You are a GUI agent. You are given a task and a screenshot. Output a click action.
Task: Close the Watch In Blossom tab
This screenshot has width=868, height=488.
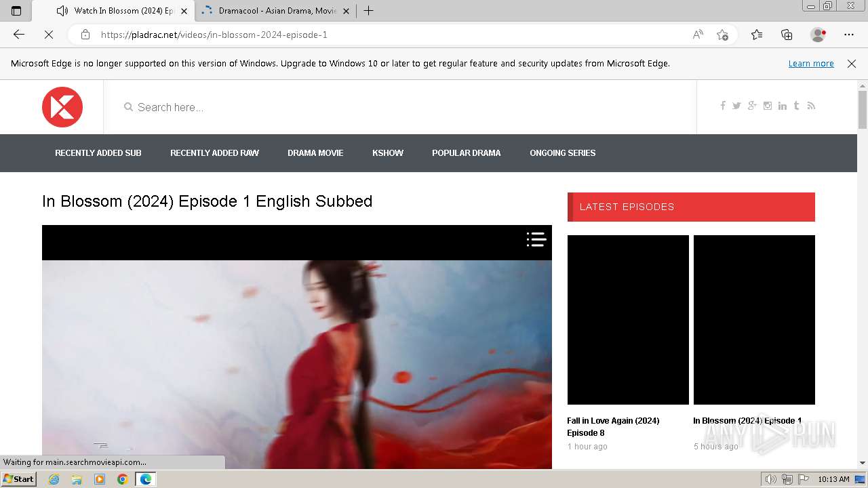(x=184, y=11)
